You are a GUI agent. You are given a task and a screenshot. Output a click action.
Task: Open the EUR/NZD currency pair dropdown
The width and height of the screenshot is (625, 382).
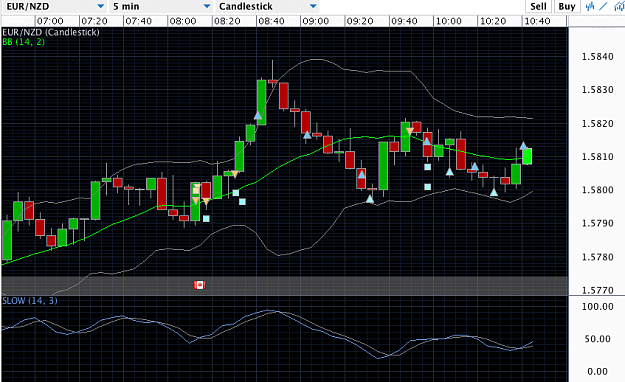[54, 6]
